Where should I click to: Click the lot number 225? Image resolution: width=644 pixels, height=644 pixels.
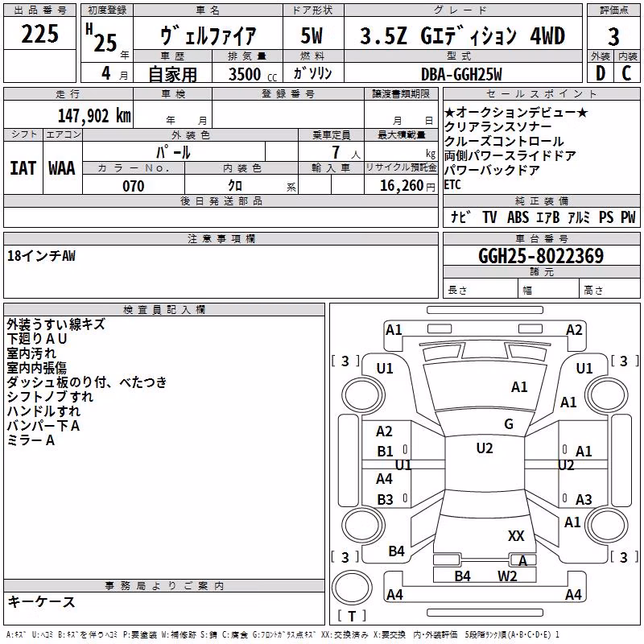[39, 34]
